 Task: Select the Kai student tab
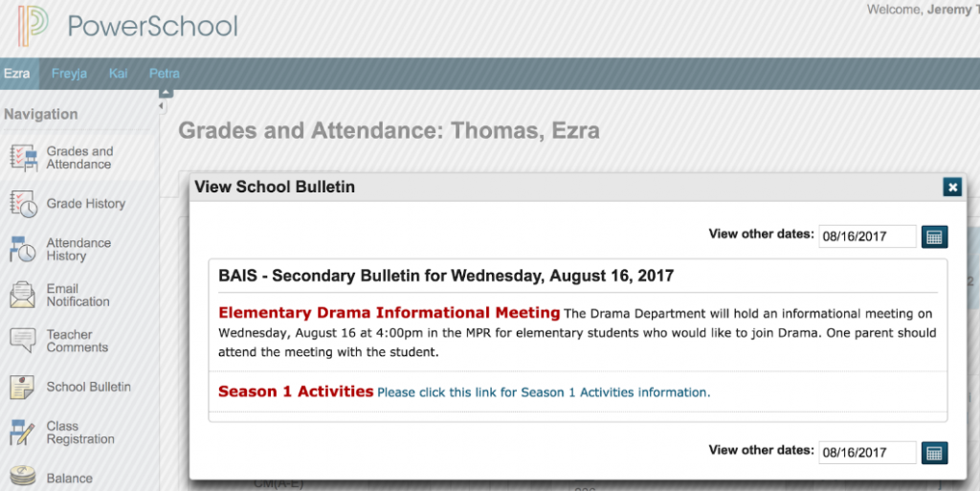(x=118, y=74)
